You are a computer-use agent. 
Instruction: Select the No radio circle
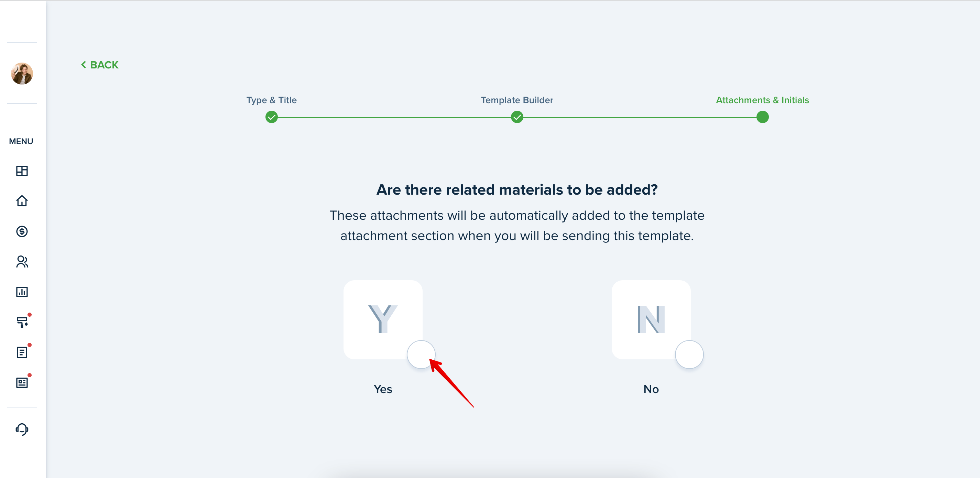pos(689,354)
